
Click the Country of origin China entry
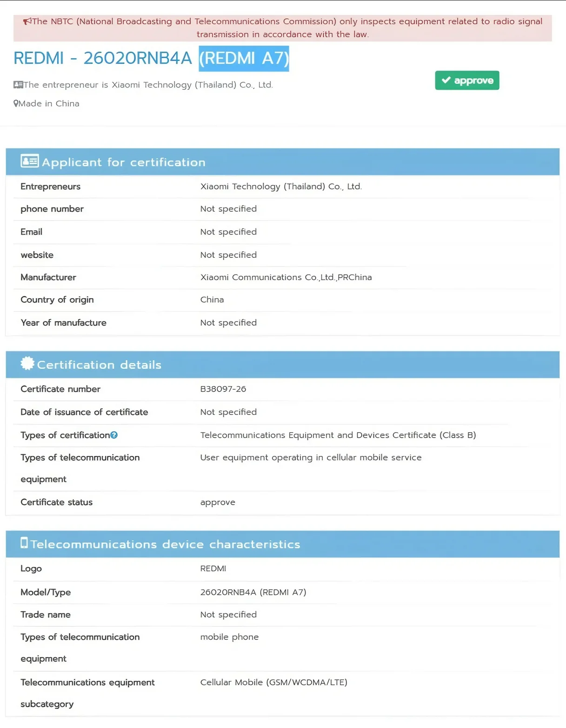(x=212, y=300)
